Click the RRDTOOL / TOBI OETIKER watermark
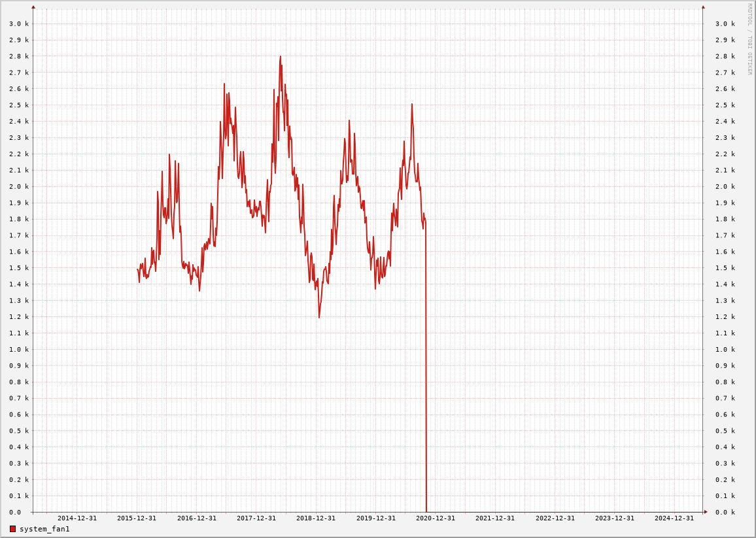This screenshot has height=538, width=756. (x=749, y=39)
